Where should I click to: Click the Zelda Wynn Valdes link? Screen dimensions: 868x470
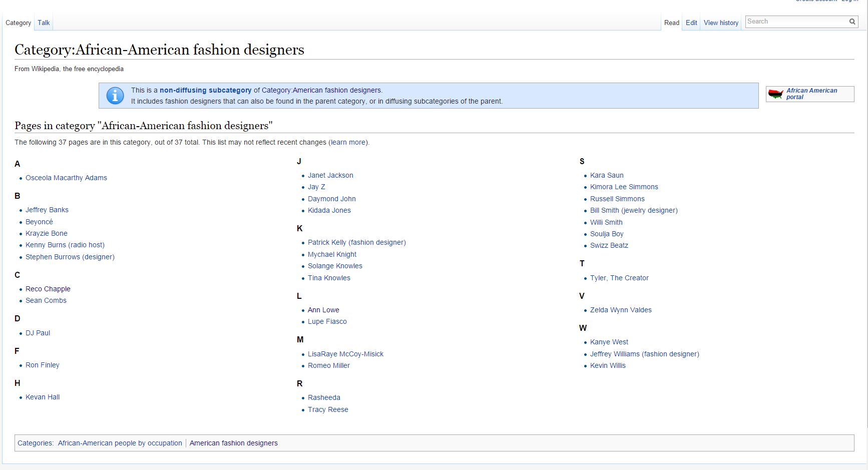[621, 310]
